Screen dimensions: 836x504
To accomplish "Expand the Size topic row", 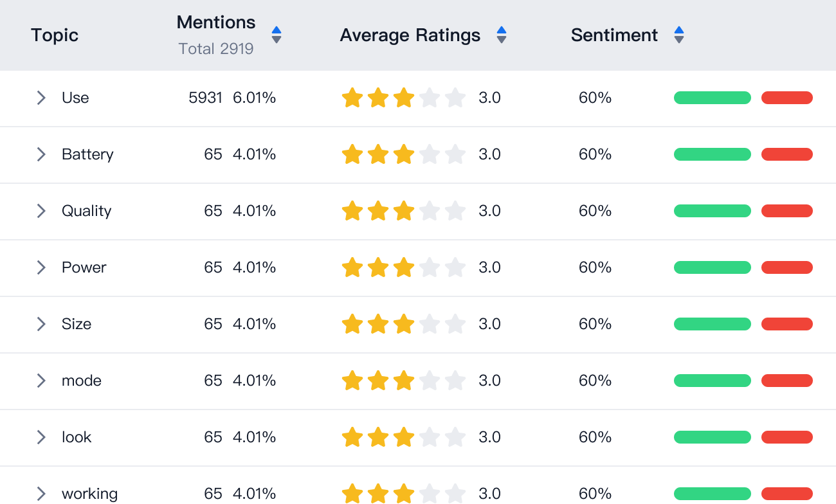I will click(x=41, y=324).
